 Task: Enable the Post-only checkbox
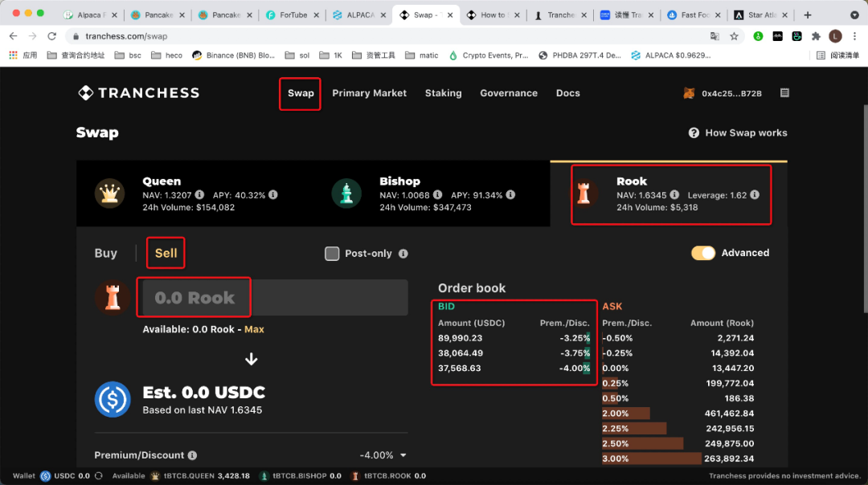point(332,253)
